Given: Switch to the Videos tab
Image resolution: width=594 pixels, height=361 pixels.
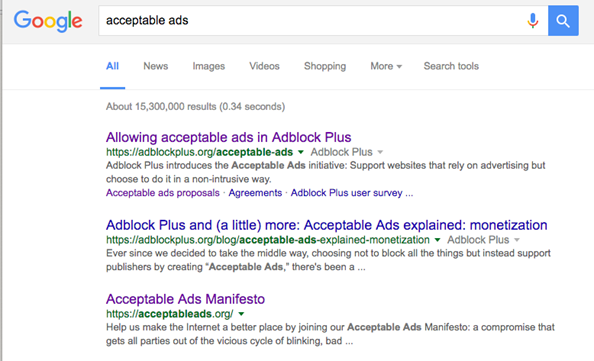Looking at the screenshot, I should coord(264,66).
